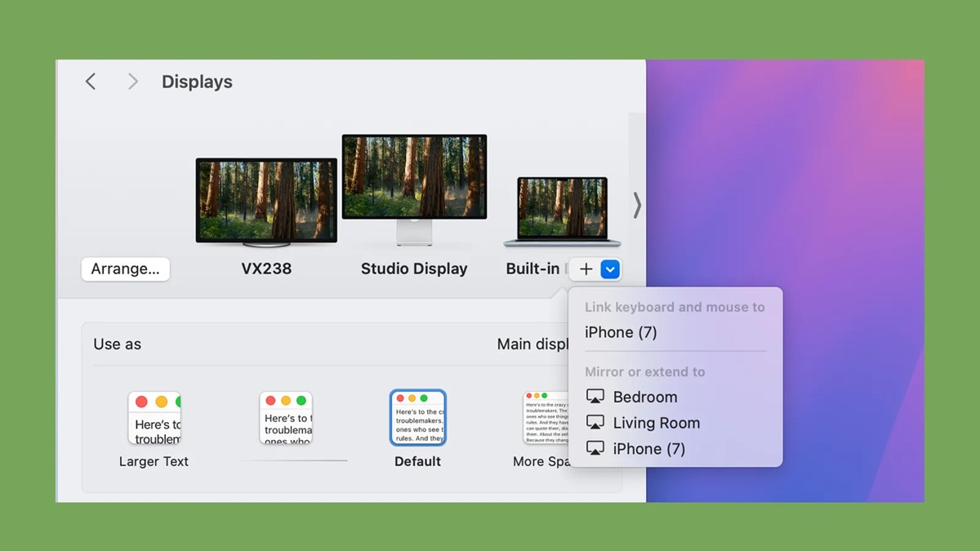Open the Use as Main display dropdown
The image size is (980, 551).
[532, 344]
